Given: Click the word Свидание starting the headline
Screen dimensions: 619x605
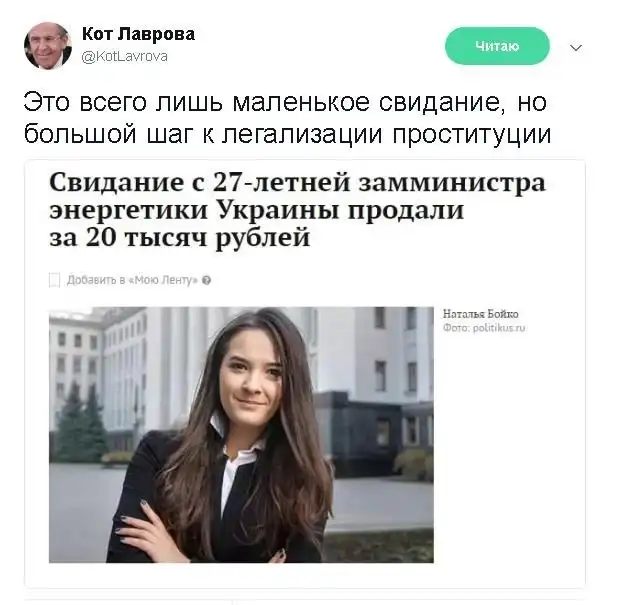Looking at the screenshot, I should pos(116,182).
